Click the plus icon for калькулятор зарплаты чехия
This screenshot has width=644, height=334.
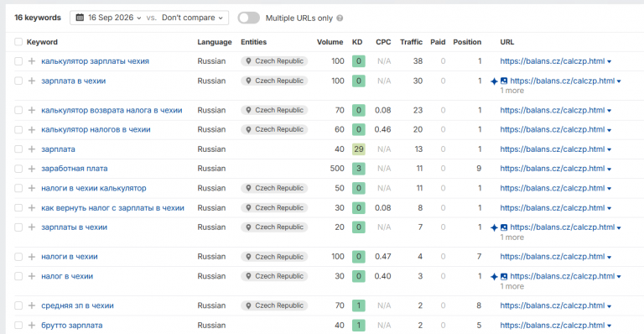tap(32, 61)
